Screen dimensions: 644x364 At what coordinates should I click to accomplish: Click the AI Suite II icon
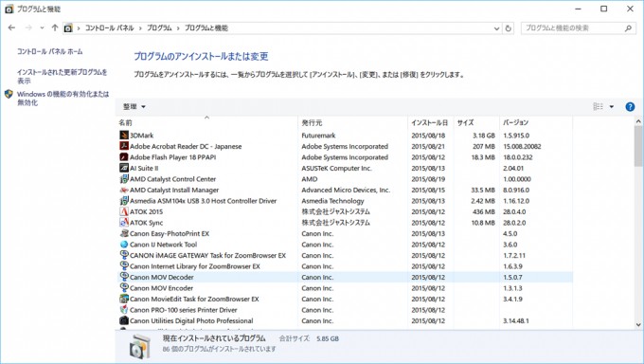124,168
